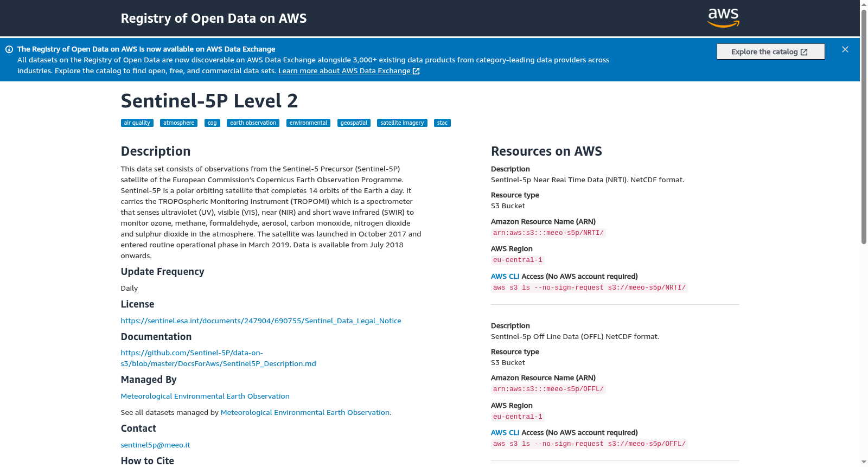
Task: Click the OFFL ARN code text
Action: (x=548, y=389)
